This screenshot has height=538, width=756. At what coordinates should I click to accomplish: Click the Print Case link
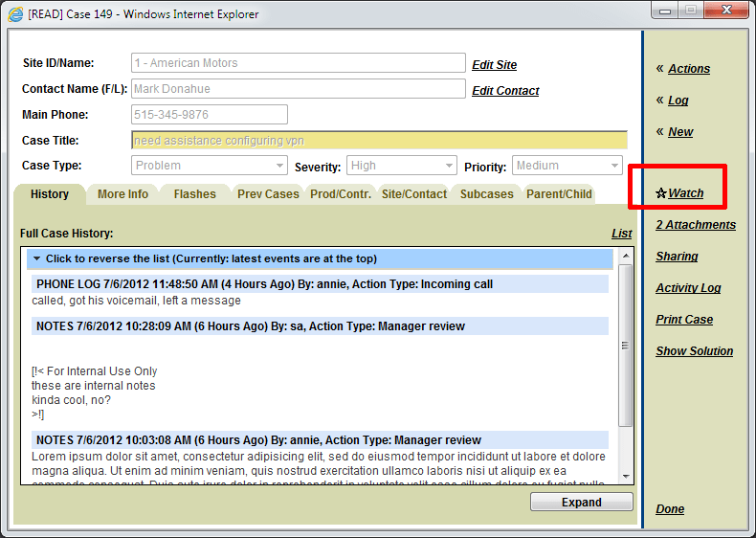click(x=684, y=320)
